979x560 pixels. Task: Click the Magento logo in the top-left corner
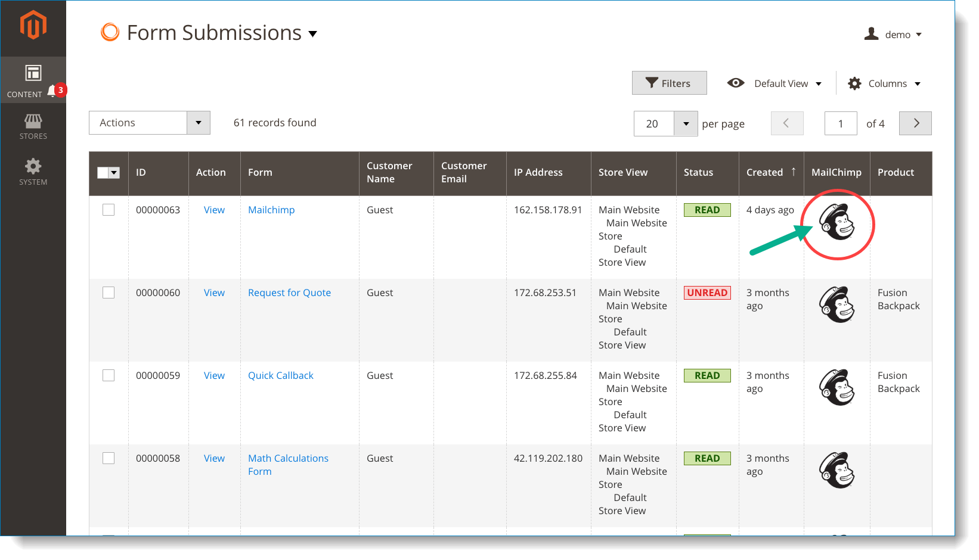tap(33, 24)
